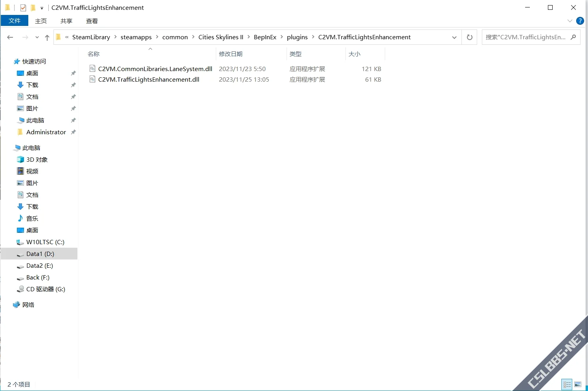Navigate to steamapps in the breadcrumb
The height and width of the screenshot is (391, 588).
[x=136, y=37]
